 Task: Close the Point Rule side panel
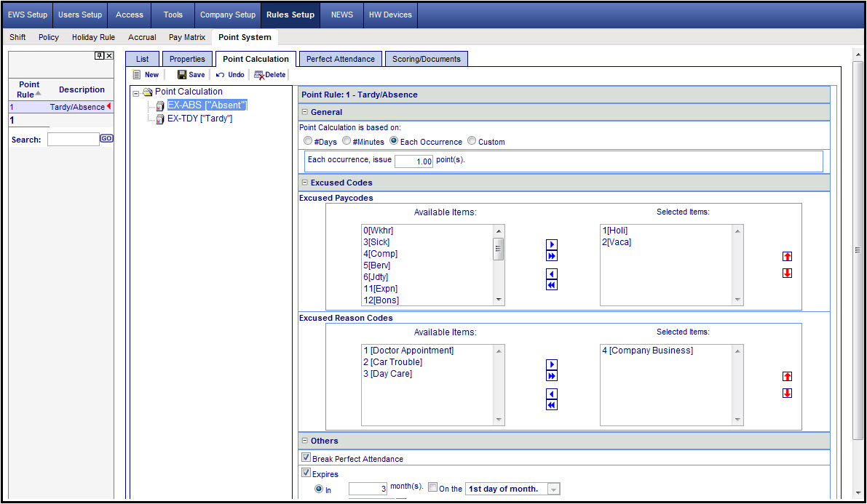[109, 55]
